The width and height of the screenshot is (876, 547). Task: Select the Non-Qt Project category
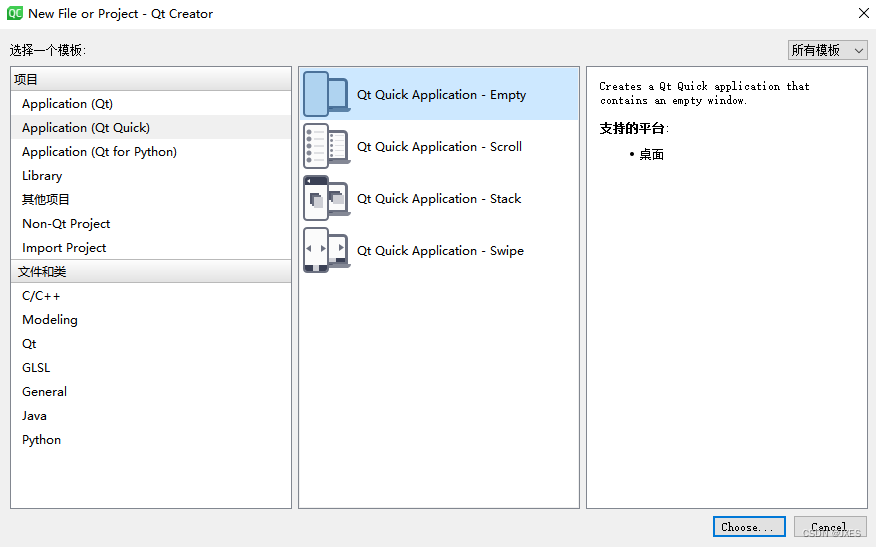pyautogui.click(x=151, y=223)
